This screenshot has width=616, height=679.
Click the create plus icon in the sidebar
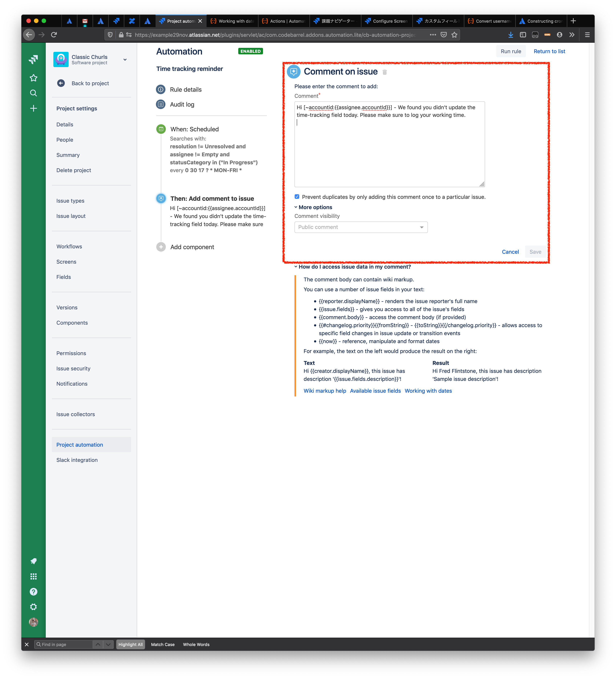(33, 108)
